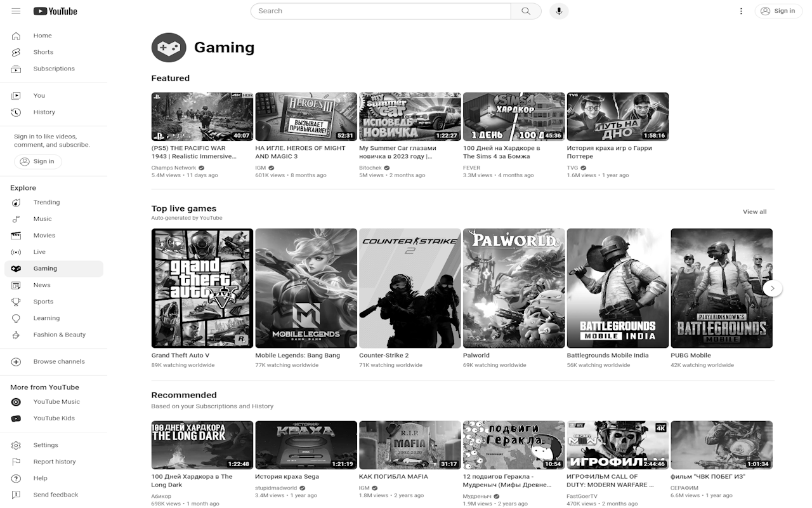This screenshot has height=508, width=812.
Task: Click the sidebar Sign in button
Action: (38, 161)
